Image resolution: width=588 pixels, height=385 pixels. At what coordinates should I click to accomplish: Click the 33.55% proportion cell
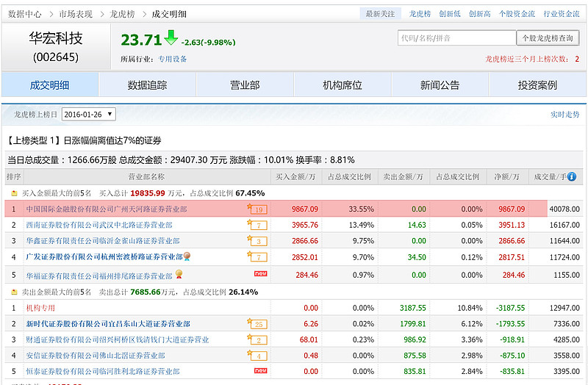coord(362,209)
